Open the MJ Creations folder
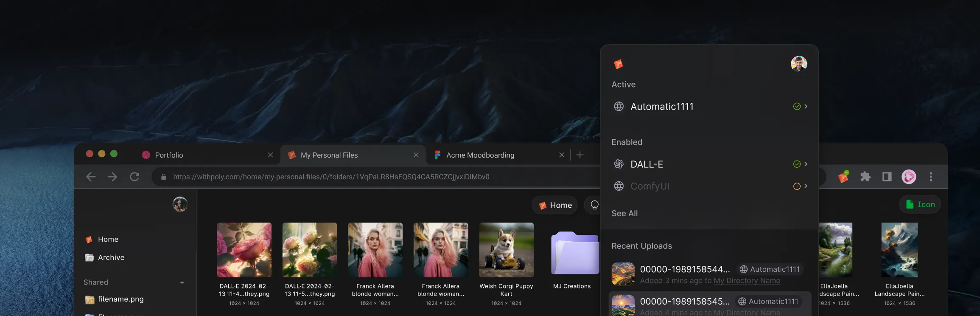 [575, 253]
